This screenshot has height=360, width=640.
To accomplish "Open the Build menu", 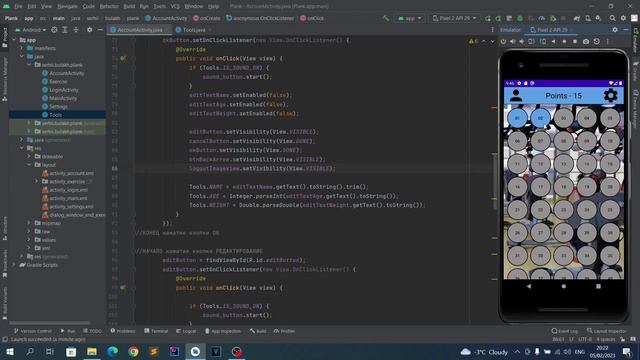I will pos(129,7).
